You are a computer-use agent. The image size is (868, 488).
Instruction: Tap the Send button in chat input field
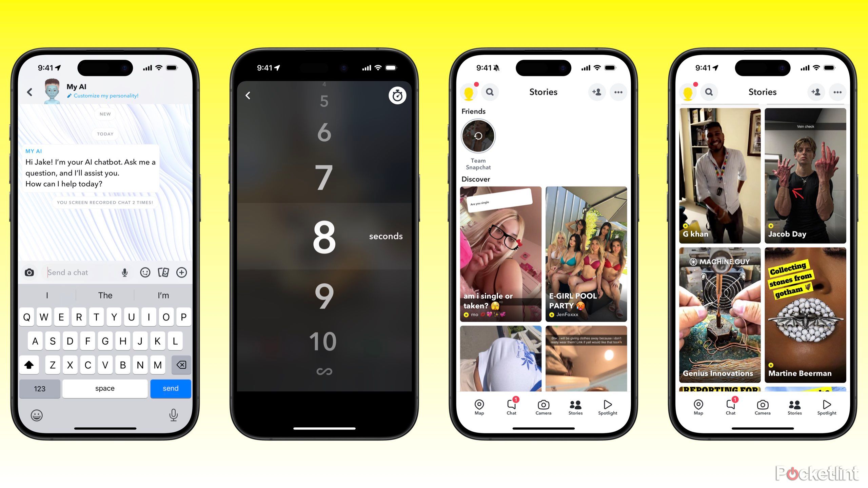click(170, 388)
